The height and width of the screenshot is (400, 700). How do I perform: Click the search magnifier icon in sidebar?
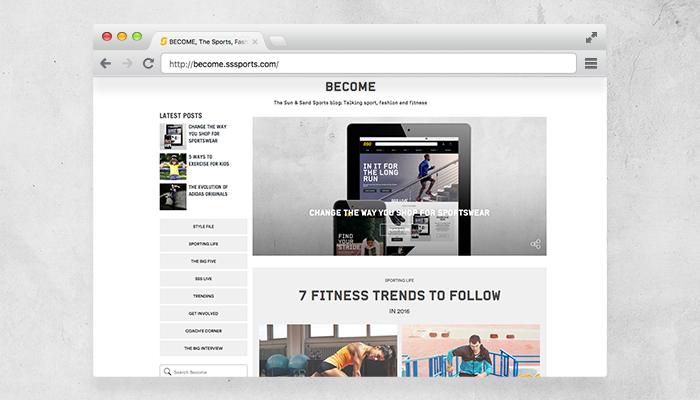[x=167, y=371]
